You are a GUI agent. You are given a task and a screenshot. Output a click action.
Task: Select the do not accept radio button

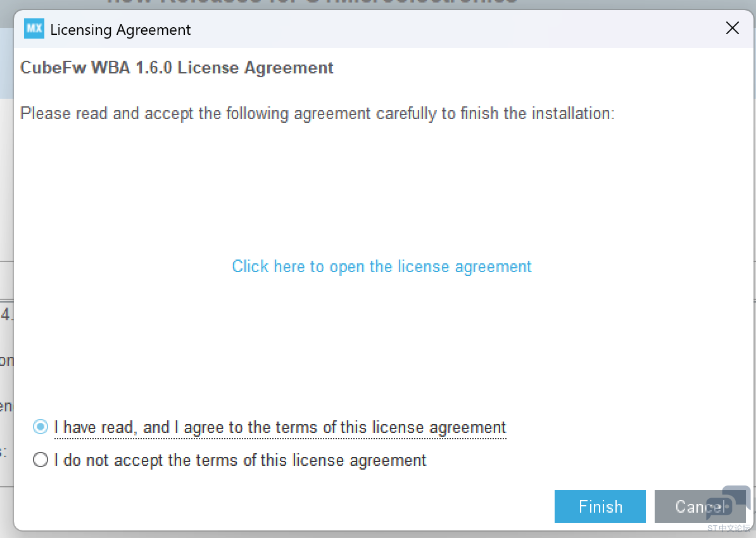41,460
